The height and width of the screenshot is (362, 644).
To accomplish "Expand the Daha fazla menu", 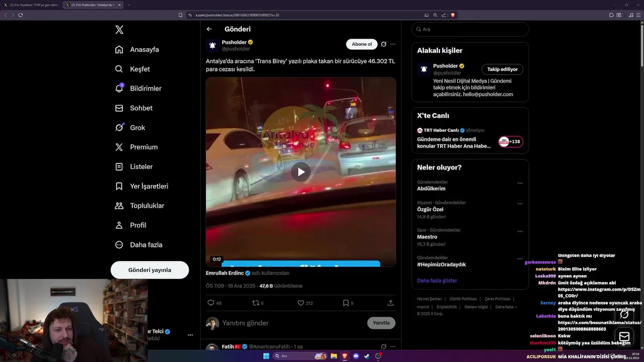I will coord(139,245).
